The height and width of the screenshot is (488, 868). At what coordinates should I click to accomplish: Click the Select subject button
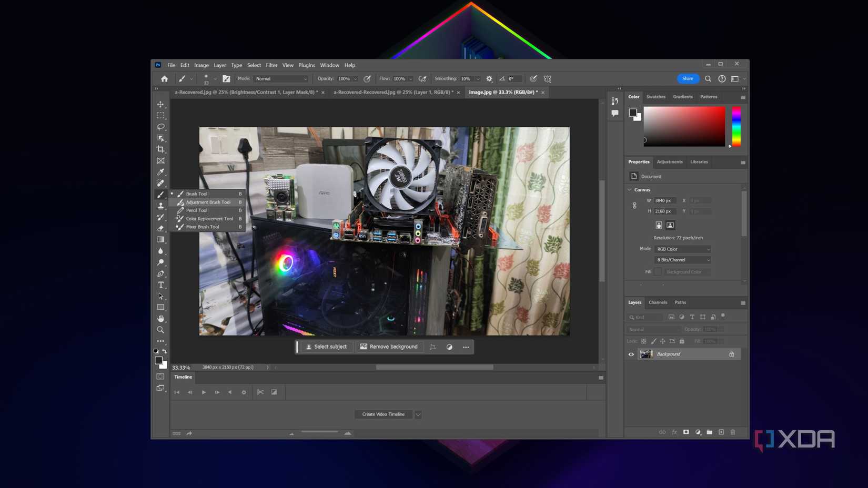pos(327,347)
